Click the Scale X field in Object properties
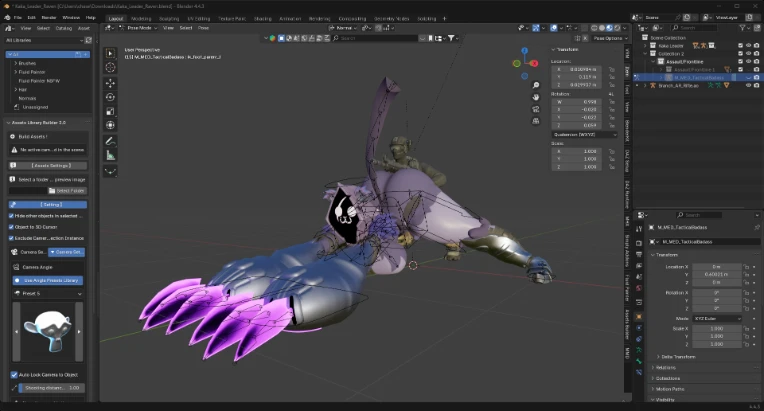Screen dimensions: 764x411 (717, 329)
